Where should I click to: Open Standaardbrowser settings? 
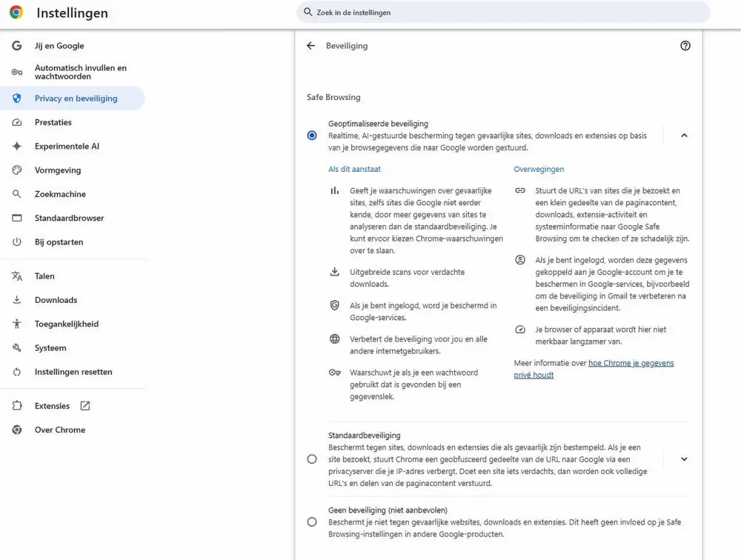pyautogui.click(x=73, y=218)
